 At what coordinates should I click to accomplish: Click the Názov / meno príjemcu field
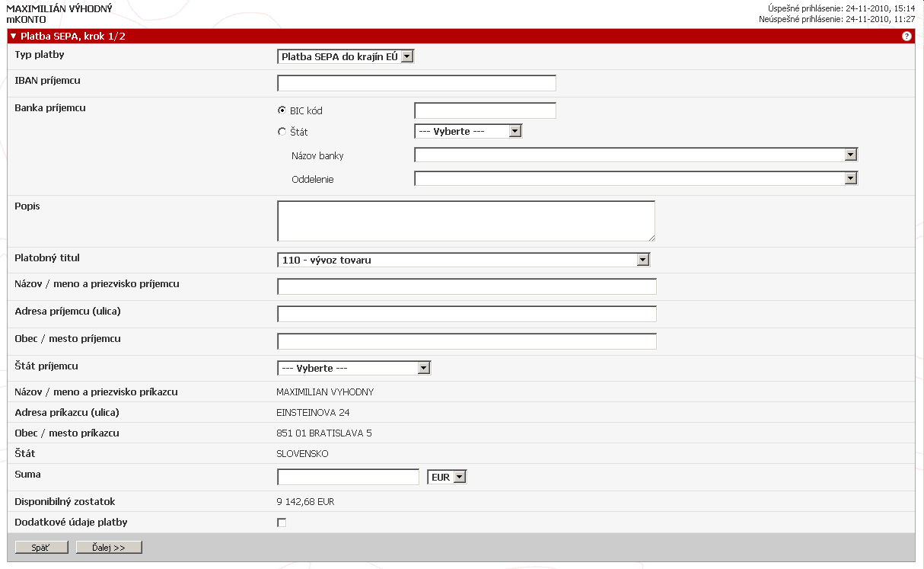[467, 286]
